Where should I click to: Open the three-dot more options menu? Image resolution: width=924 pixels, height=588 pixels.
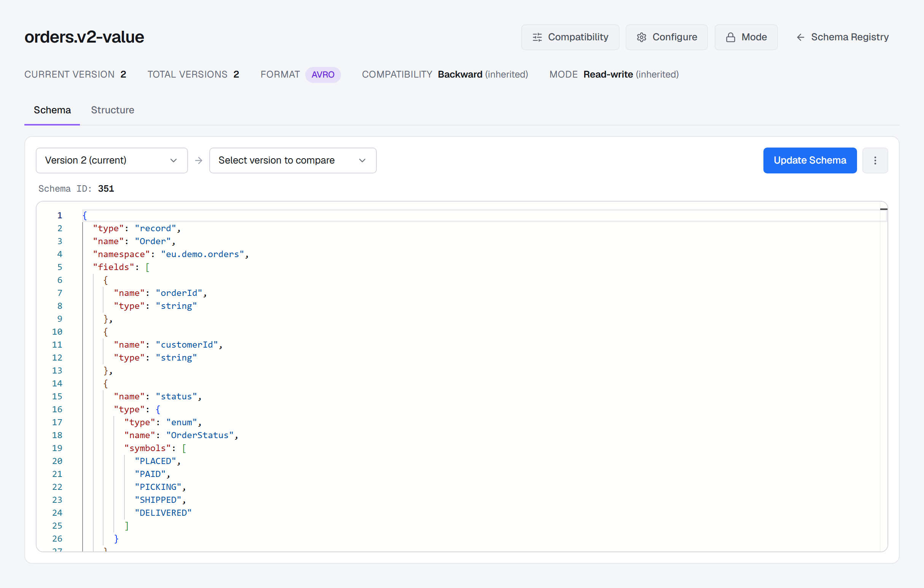(x=875, y=161)
